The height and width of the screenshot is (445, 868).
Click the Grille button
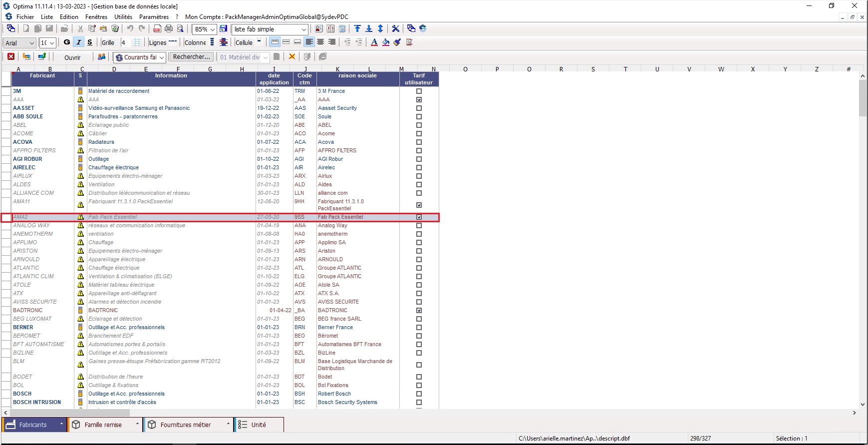click(108, 42)
